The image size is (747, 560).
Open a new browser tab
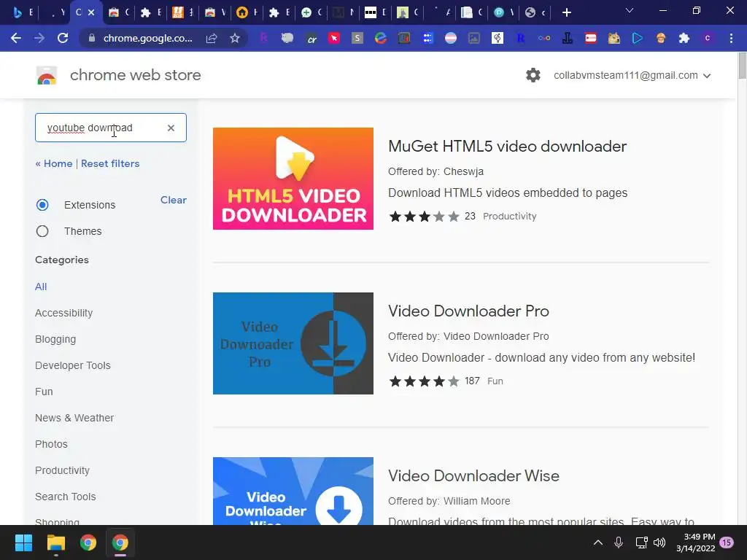pos(566,12)
